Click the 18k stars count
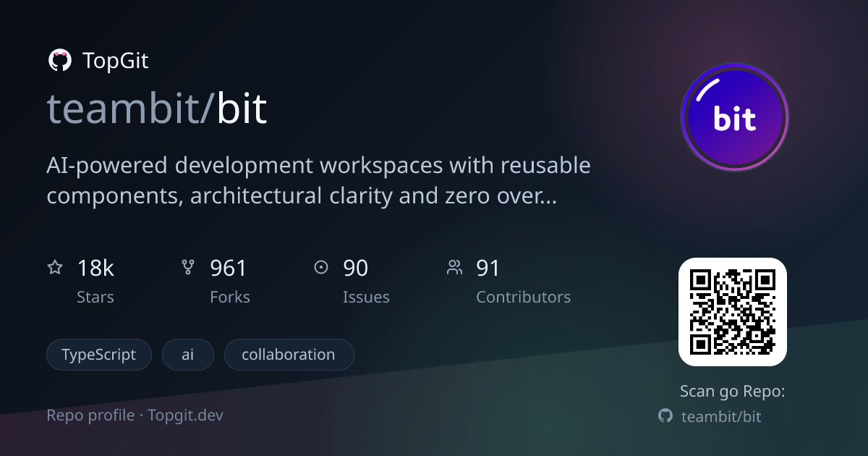Image resolution: width=868 pixels, height=456 pixels. coord(95,269)
